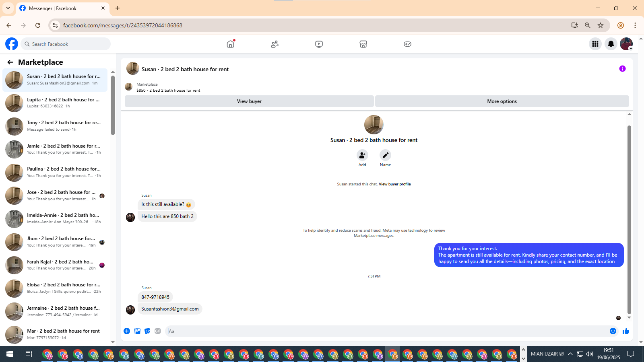Viewport: 644px width, 362px height.
Task: Open Lupita's conversation in the list
Action: coord(55,103)
